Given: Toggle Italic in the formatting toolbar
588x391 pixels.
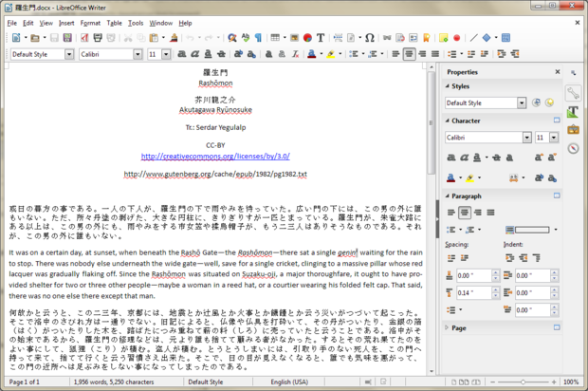Looking at the screenshot, I should coord(195,54).
